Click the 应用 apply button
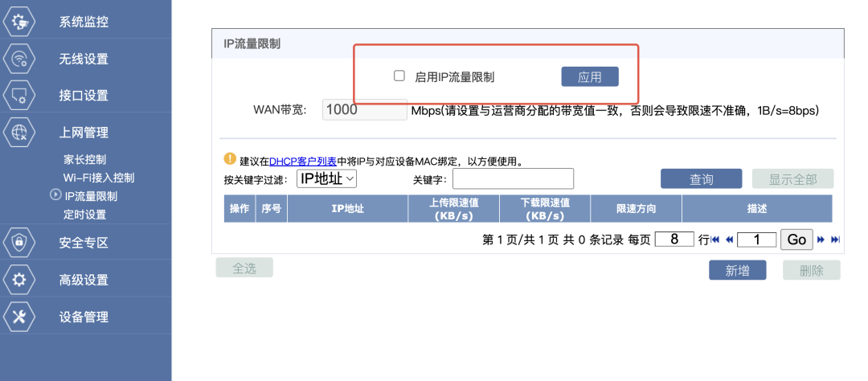Image resolution: width=868 pixels, height=381 pixels. [589, 77]
